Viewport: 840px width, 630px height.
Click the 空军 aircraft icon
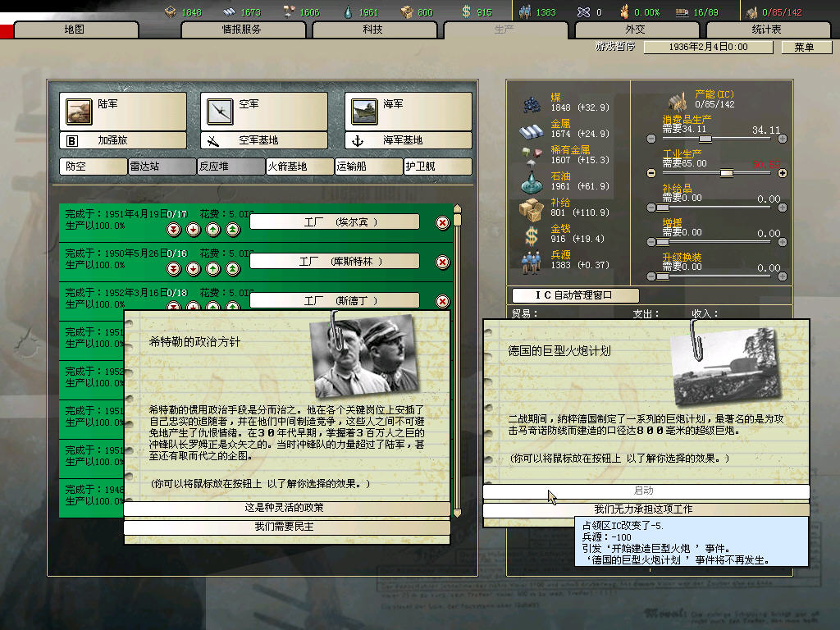tap(220, 112)
